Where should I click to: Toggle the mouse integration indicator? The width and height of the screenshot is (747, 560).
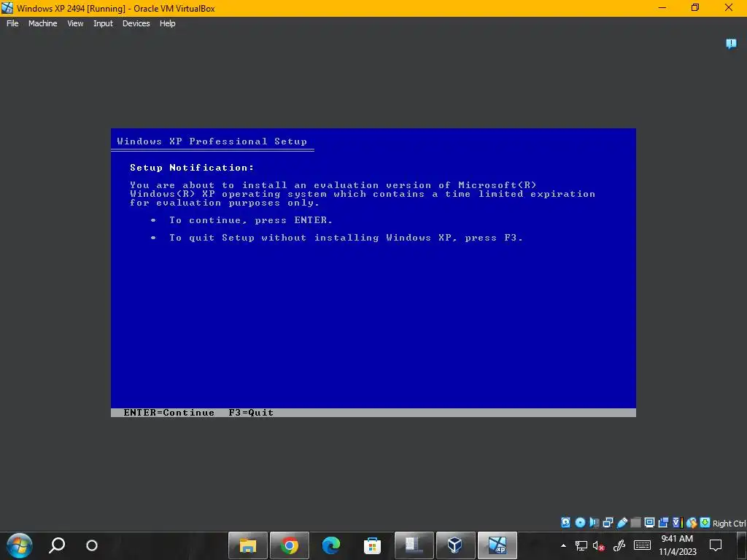[x=692, y=522]
